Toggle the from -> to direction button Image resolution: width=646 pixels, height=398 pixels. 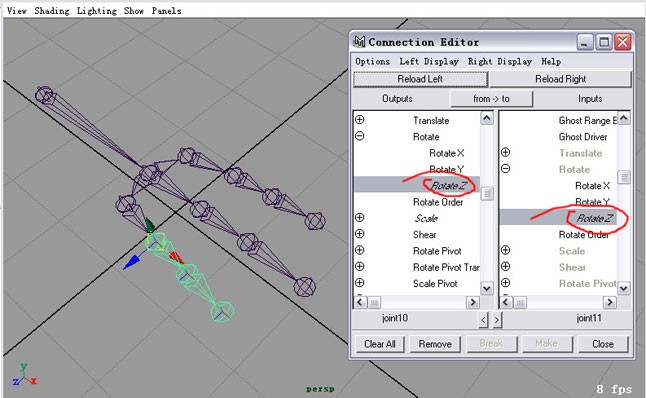coord(492,99)
